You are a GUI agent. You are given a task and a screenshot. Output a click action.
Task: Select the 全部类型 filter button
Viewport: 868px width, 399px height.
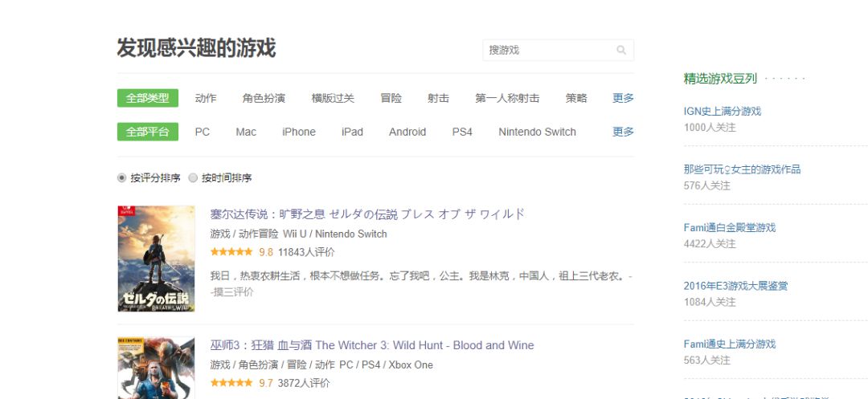[x=148, y=98]
